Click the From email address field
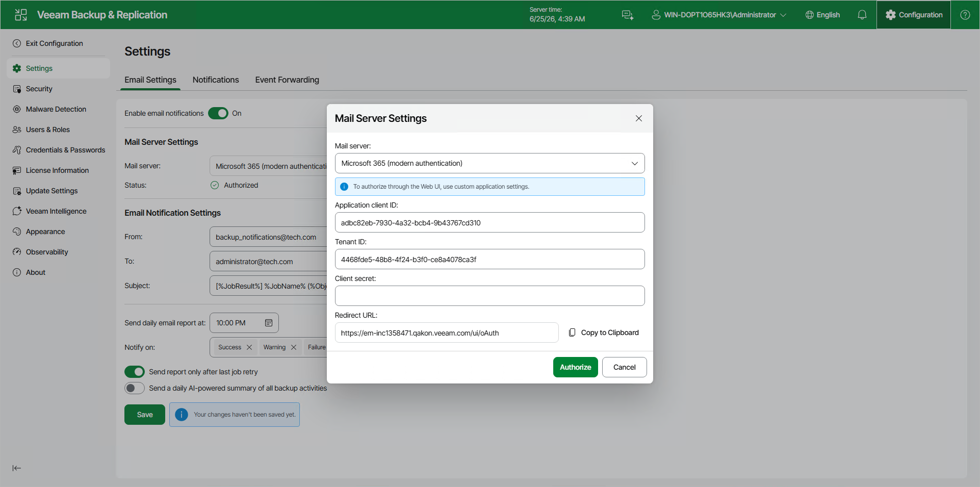The image size is (980, 487). coord(268,237)
